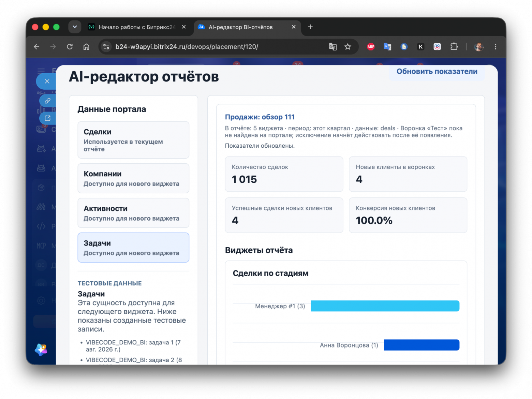Open the MCP sidebar item

[41, 246]
